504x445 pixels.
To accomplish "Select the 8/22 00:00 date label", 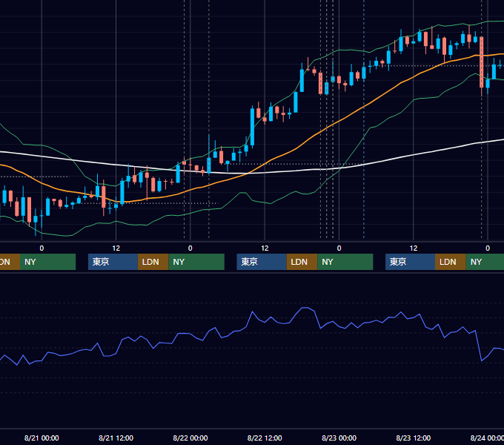I will (x=190, y=438).
